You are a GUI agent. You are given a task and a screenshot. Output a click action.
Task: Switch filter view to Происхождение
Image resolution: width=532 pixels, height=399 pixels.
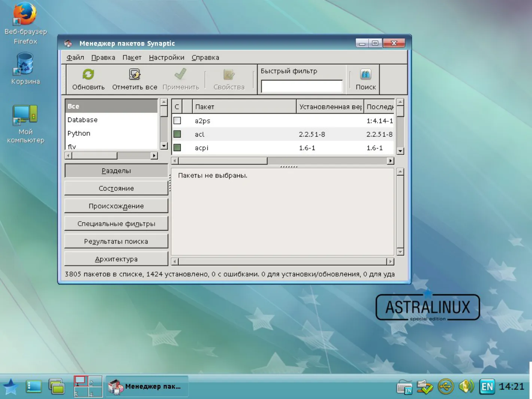(x=116, y=206)
